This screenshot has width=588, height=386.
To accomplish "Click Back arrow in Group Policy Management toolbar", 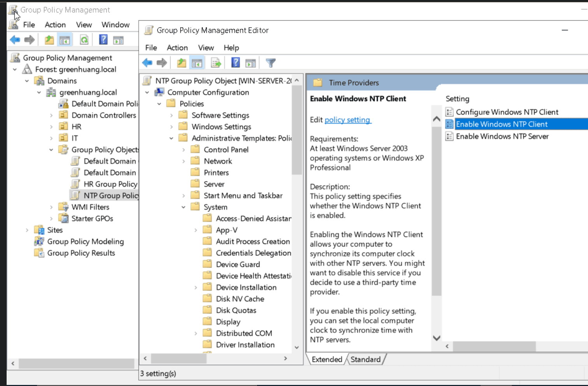I will click(x=15, y=39).
